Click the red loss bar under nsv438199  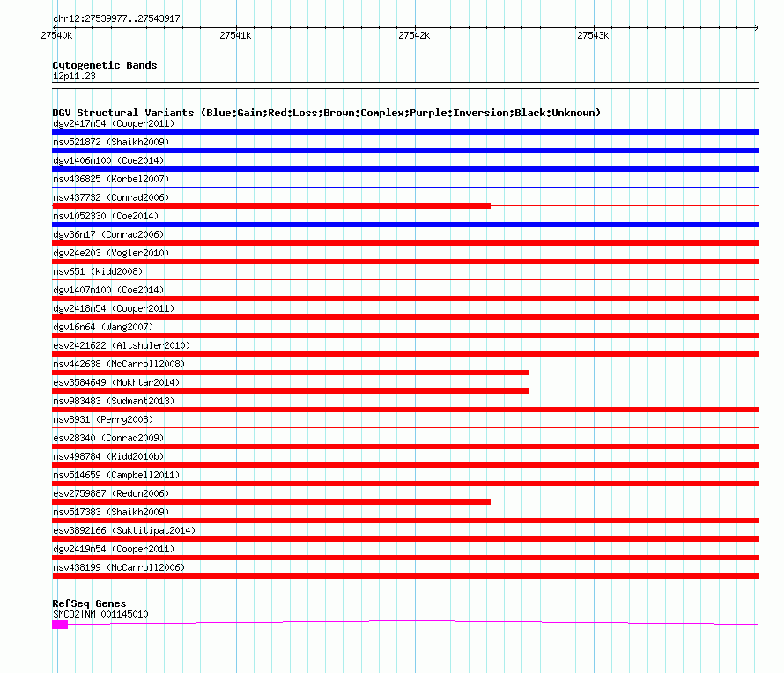(405, 576)
